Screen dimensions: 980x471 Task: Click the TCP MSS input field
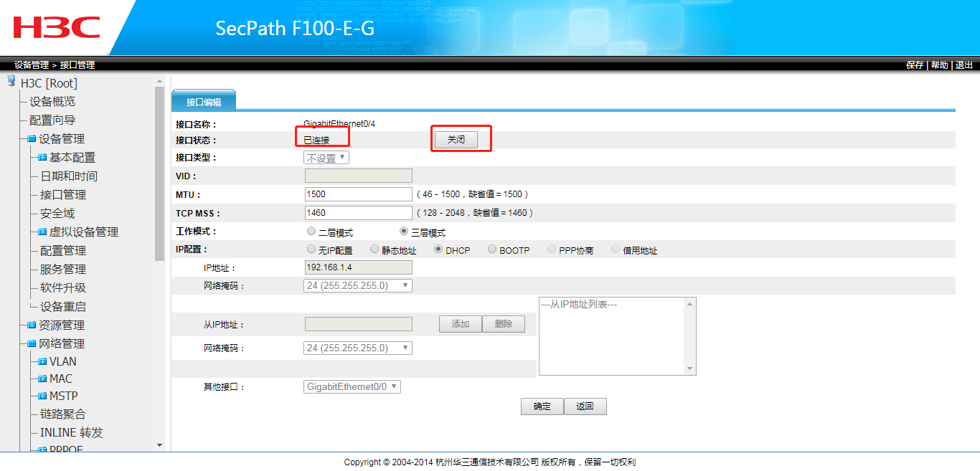pos(359,213)
